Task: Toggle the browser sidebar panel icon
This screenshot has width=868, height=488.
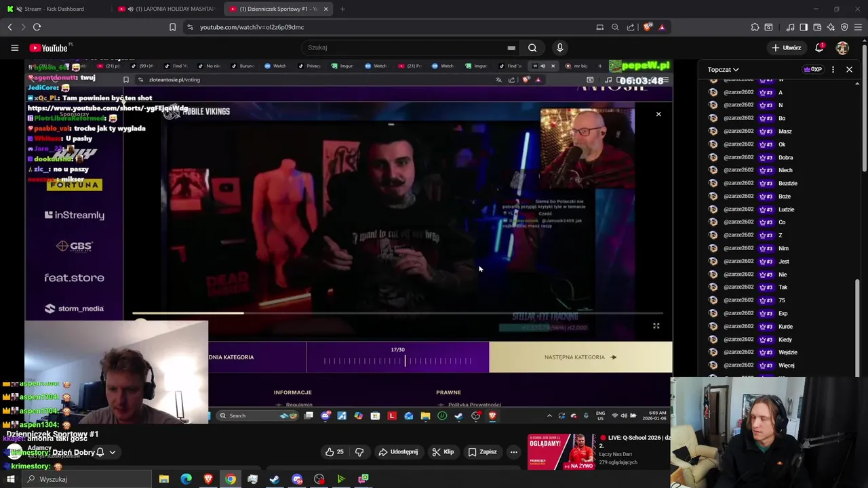Action: point(804,27)
